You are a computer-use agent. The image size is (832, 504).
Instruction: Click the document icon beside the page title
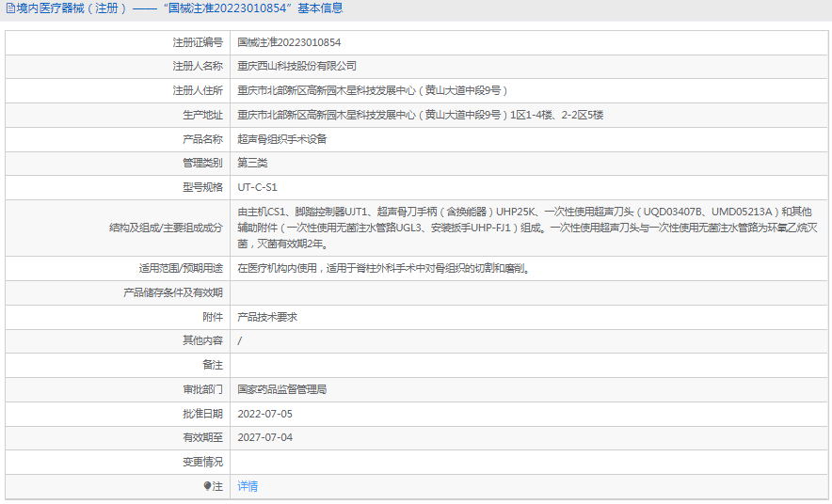(10, 8)
